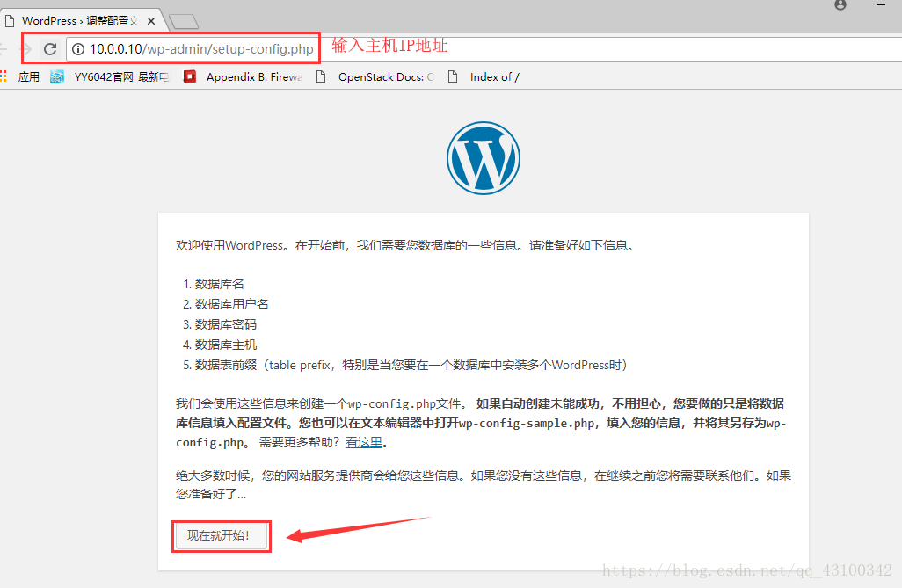Click the Index of / page favicon

(453, 76)
